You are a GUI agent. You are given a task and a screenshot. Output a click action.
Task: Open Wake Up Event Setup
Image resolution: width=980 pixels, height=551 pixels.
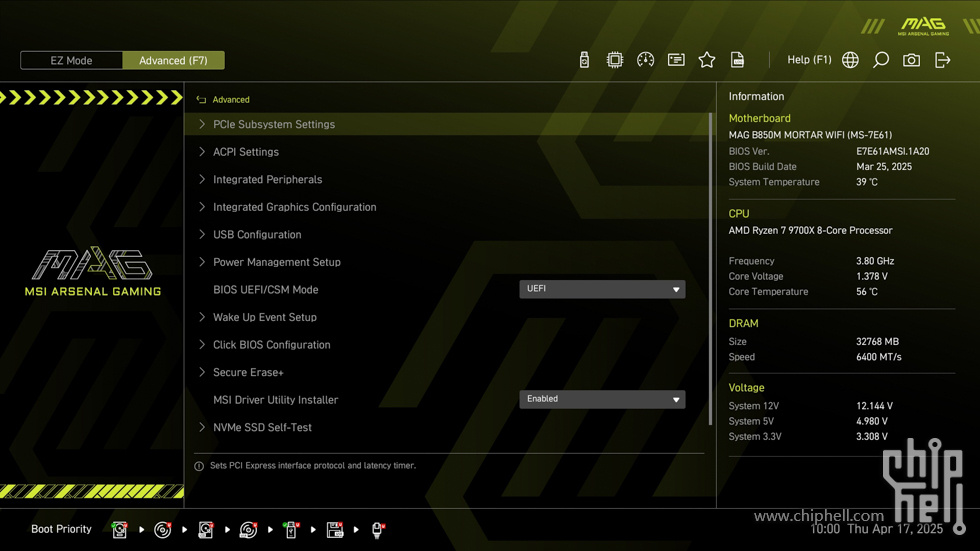265,317
